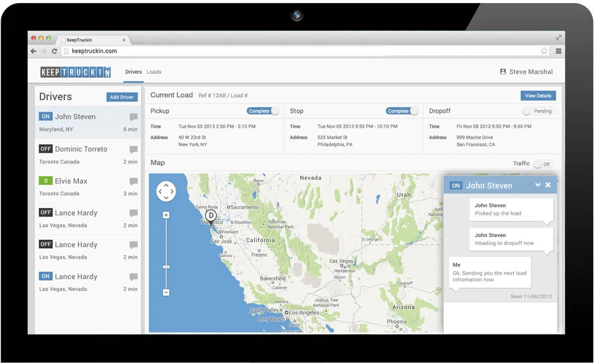This screenshot has height=364, width=595.
Task: Open chat bubble for John Steven
Action: (133, 117)
